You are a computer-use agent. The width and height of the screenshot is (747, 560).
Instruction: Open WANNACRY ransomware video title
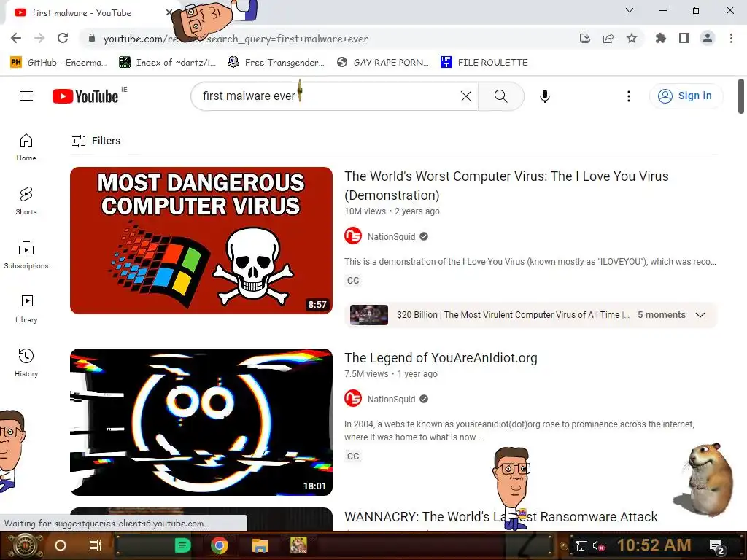pos(500,517)
